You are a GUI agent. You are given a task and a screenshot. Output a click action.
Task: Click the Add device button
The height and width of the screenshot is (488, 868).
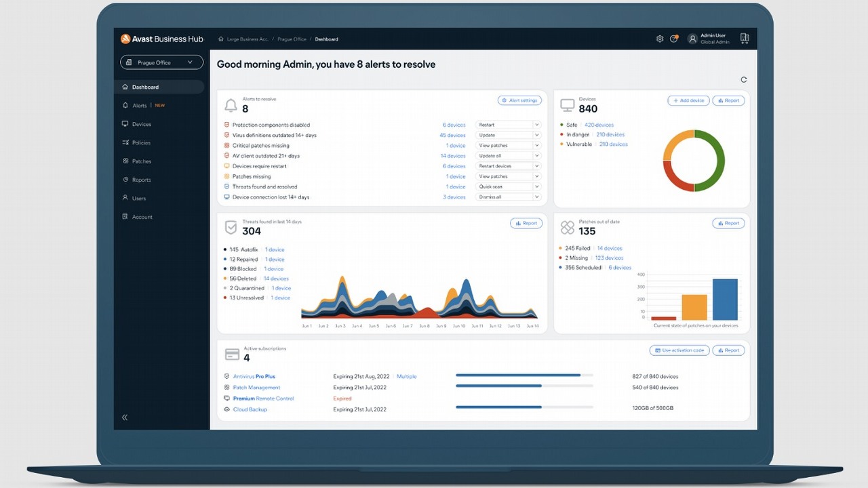coord(688,100)
